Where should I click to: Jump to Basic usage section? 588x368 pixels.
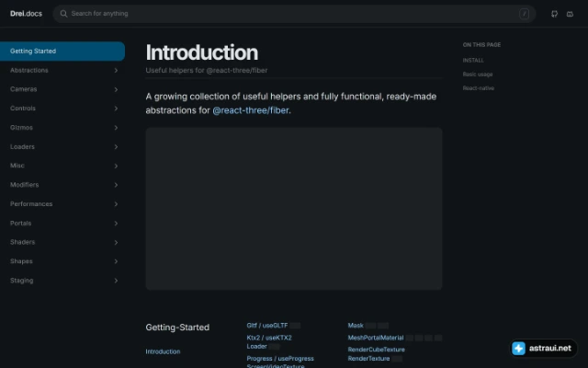click(478, 75)
